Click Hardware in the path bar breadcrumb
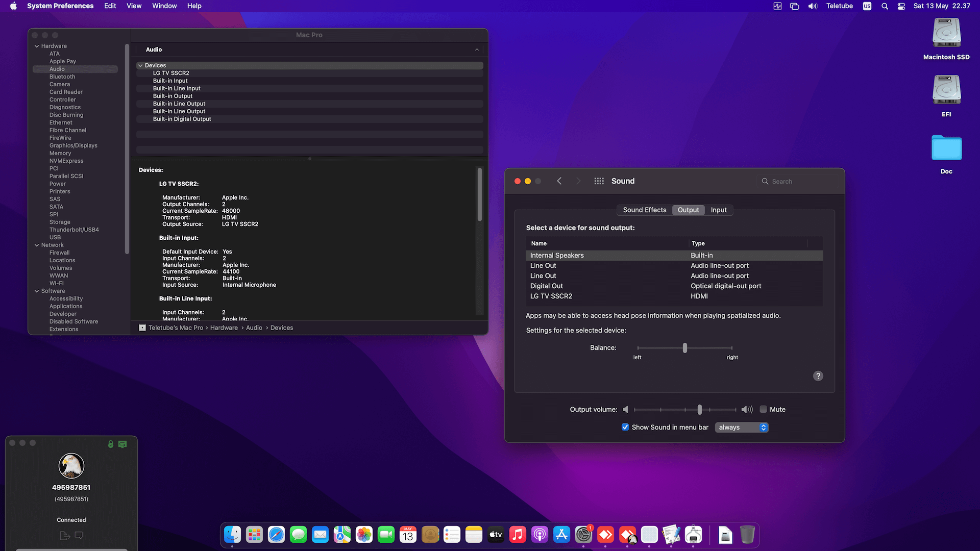This screenshot has height=551, width=980. pos(224,328)
